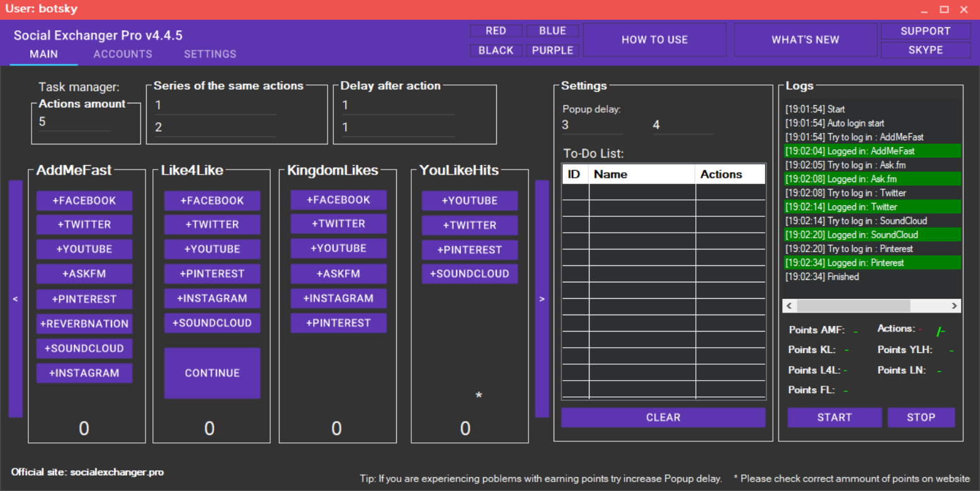Image resolution: width=980 pixels, height=491 pixels.
Task: Add Facebook task under Like4Like
Action: click(x=212, y=201)
